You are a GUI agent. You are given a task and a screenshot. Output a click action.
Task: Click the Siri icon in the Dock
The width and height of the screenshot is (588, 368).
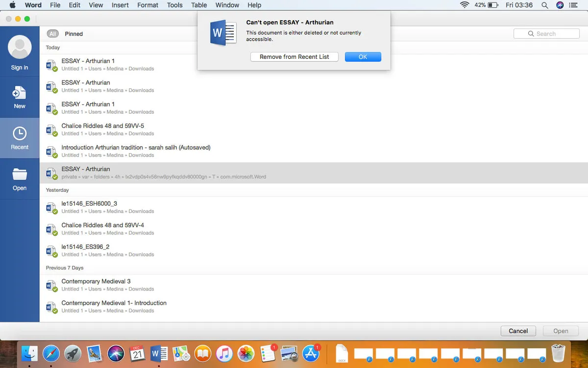(116, 353)
